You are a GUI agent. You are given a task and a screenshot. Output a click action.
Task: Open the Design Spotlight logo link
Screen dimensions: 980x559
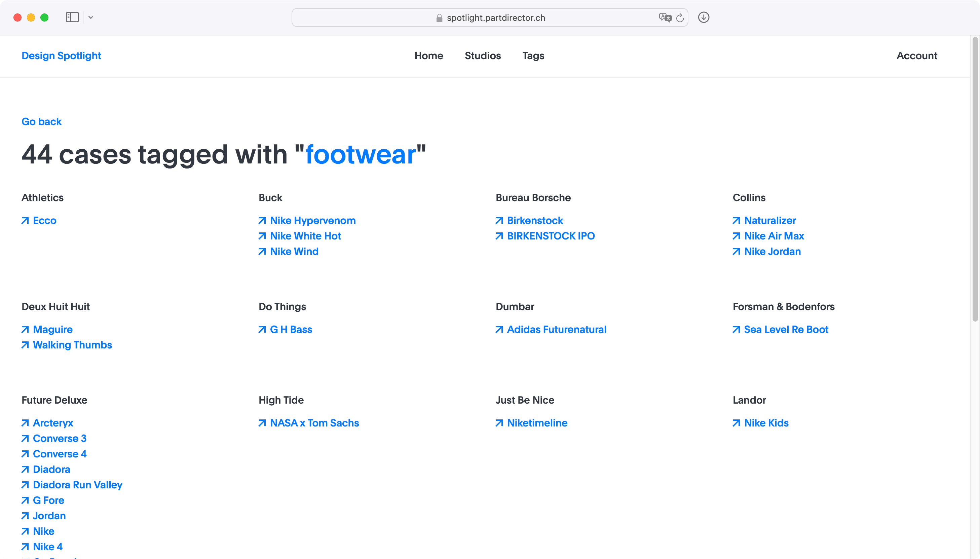pos(61,56)
